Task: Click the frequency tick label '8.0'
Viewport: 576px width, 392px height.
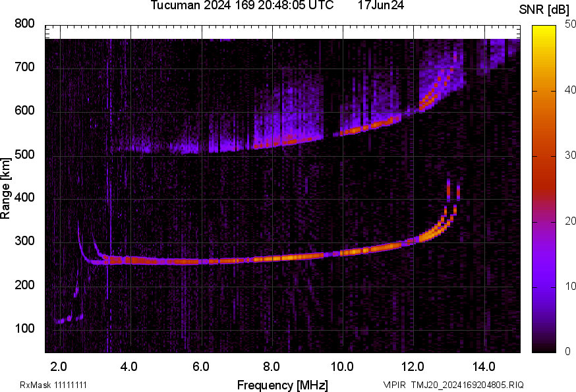Action: point(272,367)
